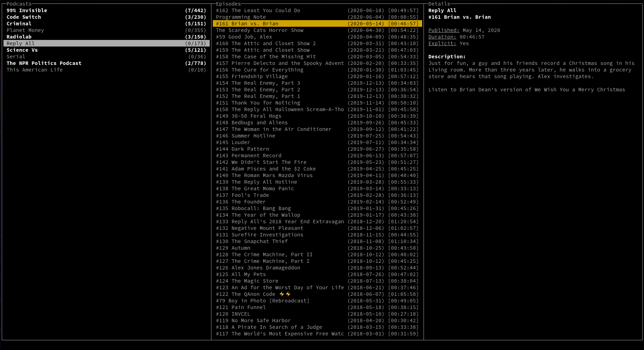Screen dimensions: 644x350
Task: Select episode #142 We Didn't Start The Fire
Action: (317, 162)
